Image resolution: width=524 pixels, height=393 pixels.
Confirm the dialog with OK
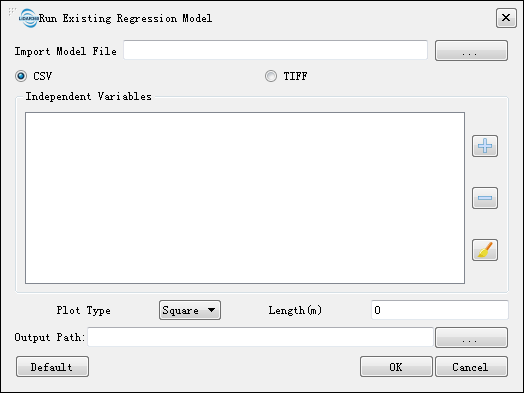click(396, 367)
